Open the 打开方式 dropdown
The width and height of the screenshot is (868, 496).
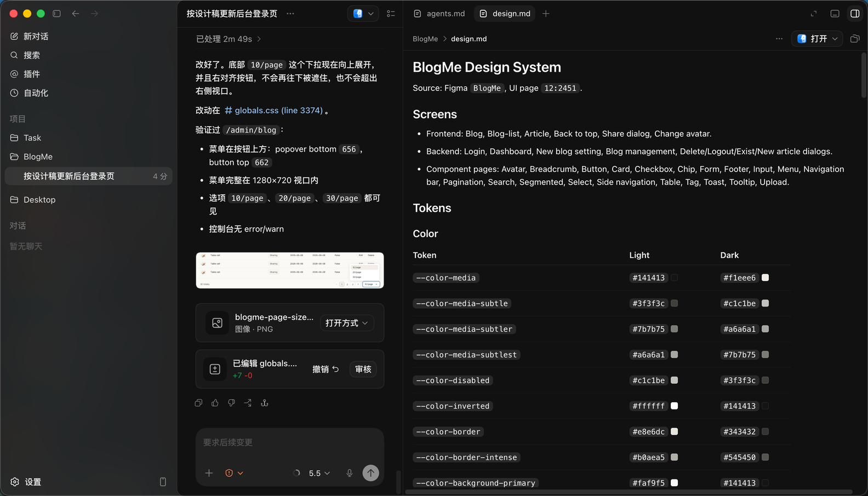pos(347,323)
